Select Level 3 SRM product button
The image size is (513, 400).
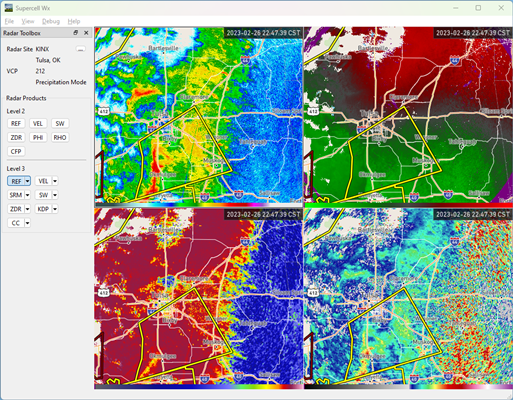(x=16, y=195)
